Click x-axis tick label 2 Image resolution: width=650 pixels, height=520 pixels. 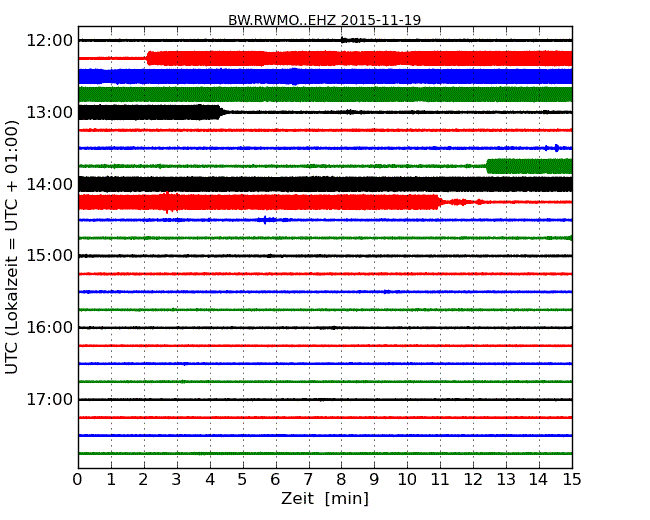point(144,479)
